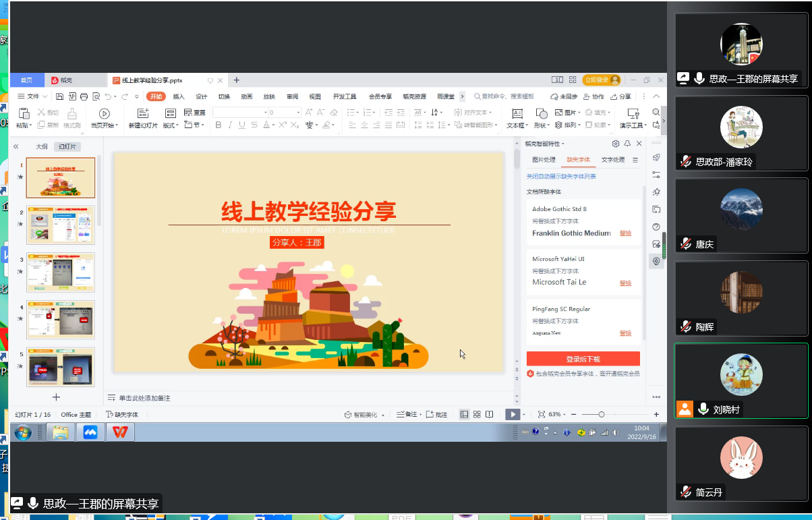812x520 pixels.
Task: Click the red 登录后下载 button
Action: [x=583, y=359]
